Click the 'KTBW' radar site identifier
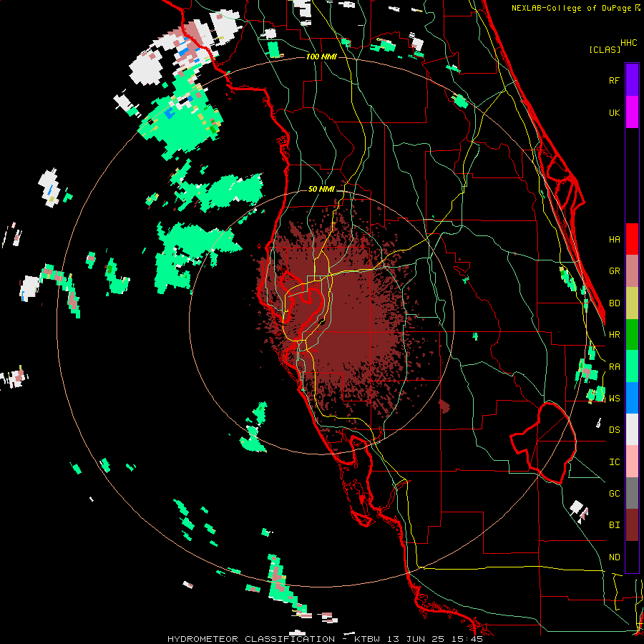This screenshot has width=644, height=644. (x=367, y=639)
